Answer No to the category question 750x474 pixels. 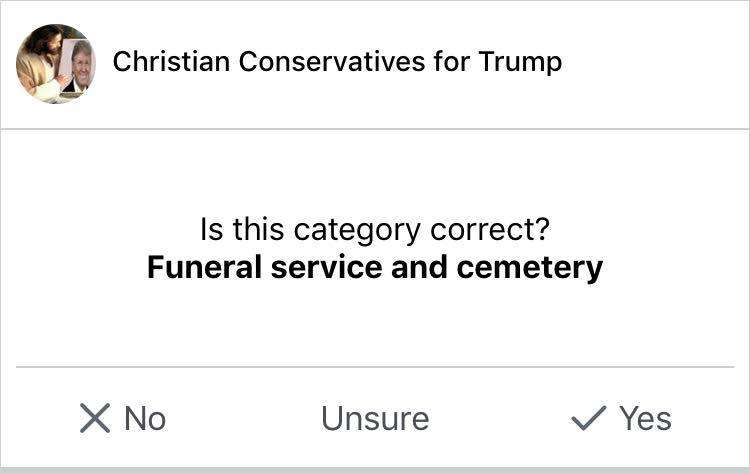coord(122,418)
